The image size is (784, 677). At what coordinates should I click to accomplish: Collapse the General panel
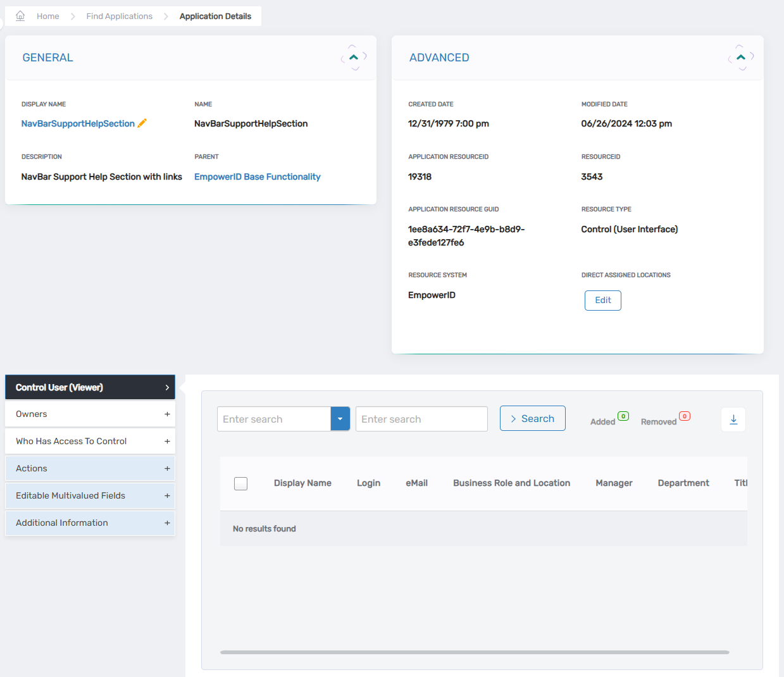point(354,58)
